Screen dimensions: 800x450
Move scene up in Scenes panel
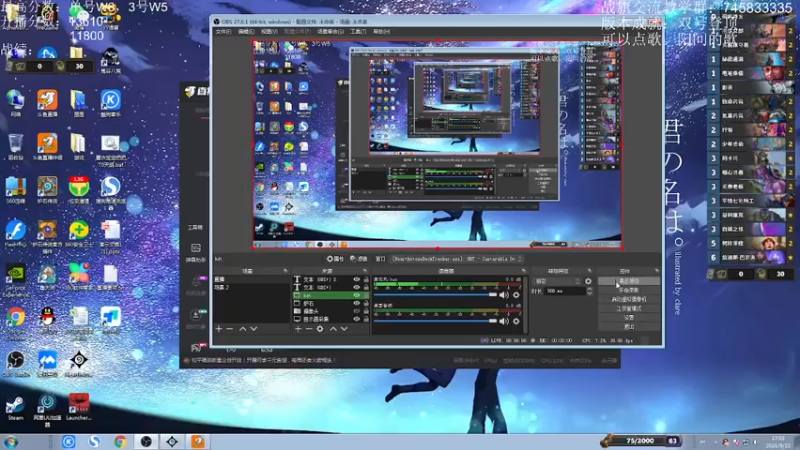click(243, 329)
